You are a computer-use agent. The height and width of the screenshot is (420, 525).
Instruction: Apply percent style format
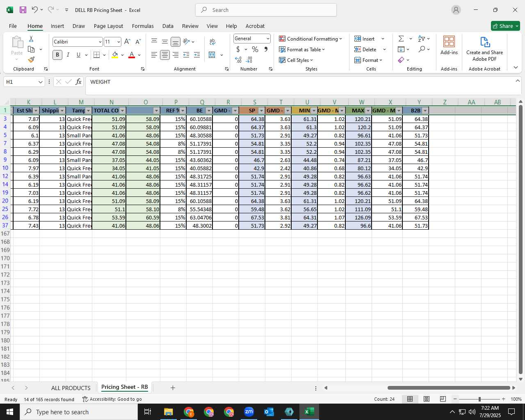point(255,49)
